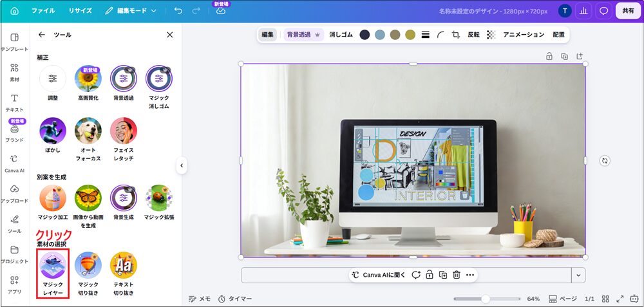This screenshot has width=644, height=307.
Task: Open the ファイル menu
Action: [43, 11]
